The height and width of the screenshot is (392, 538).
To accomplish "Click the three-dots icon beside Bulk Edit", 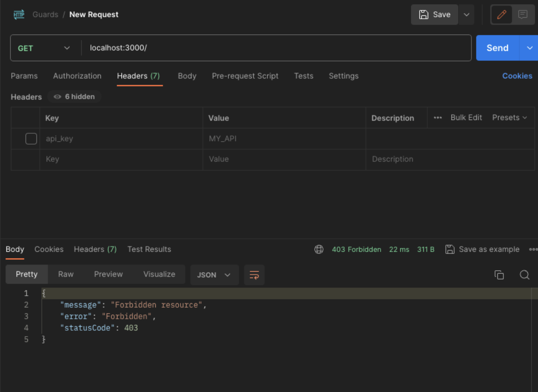I will (438, 118).
